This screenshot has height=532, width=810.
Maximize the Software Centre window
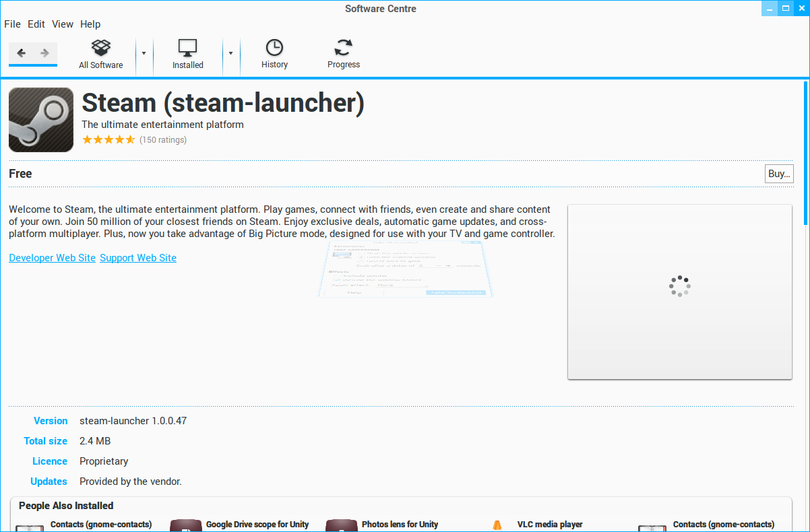tap(786, 9)
